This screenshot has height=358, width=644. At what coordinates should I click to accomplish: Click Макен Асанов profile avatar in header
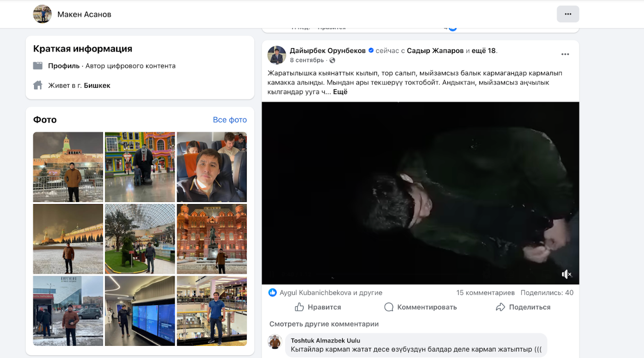pyautogui.click(x=42, y=14)
